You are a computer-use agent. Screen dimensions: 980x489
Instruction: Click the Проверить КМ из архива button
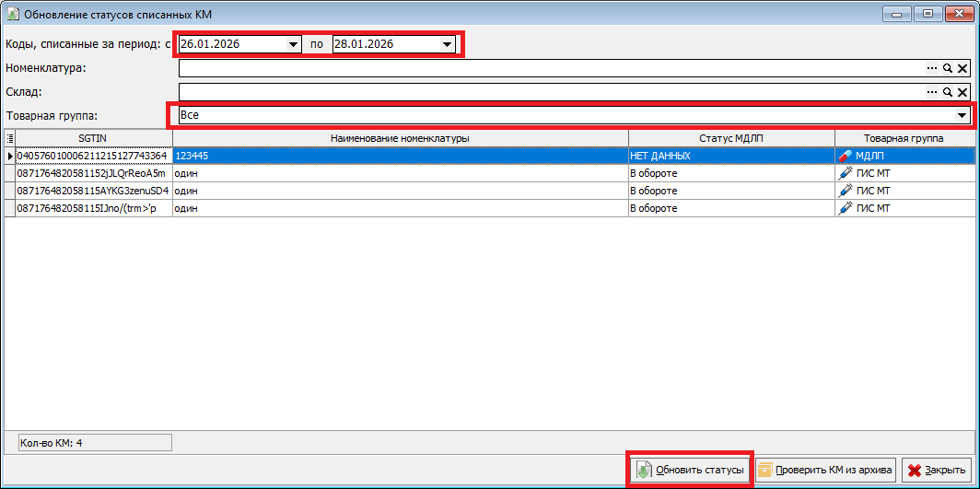pos(825,471)
